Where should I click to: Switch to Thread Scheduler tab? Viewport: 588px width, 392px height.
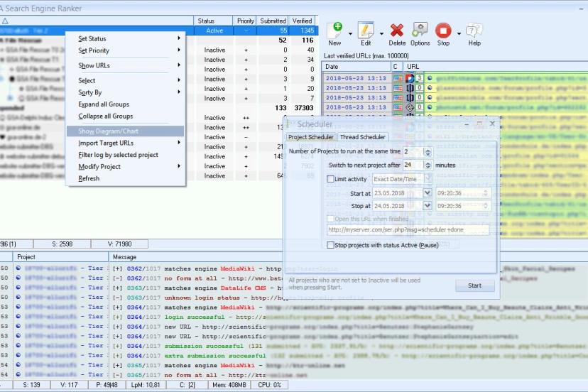pyautogui.click(x=362, y=137)
